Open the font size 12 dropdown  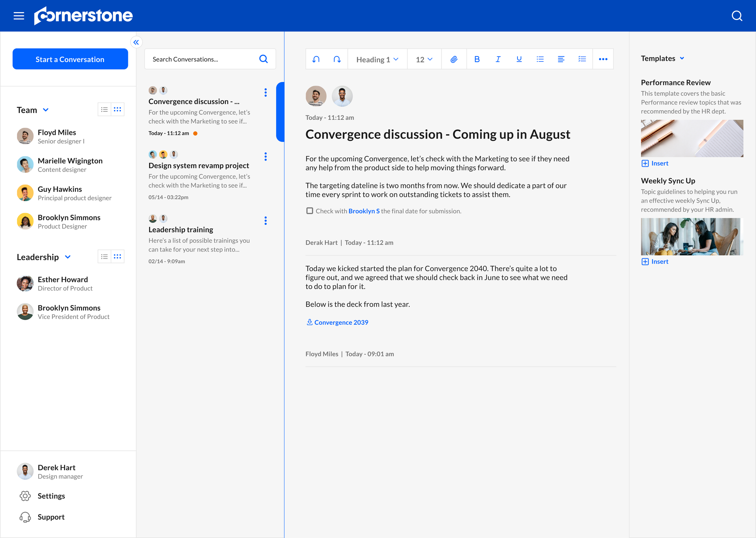pos(424,59)
